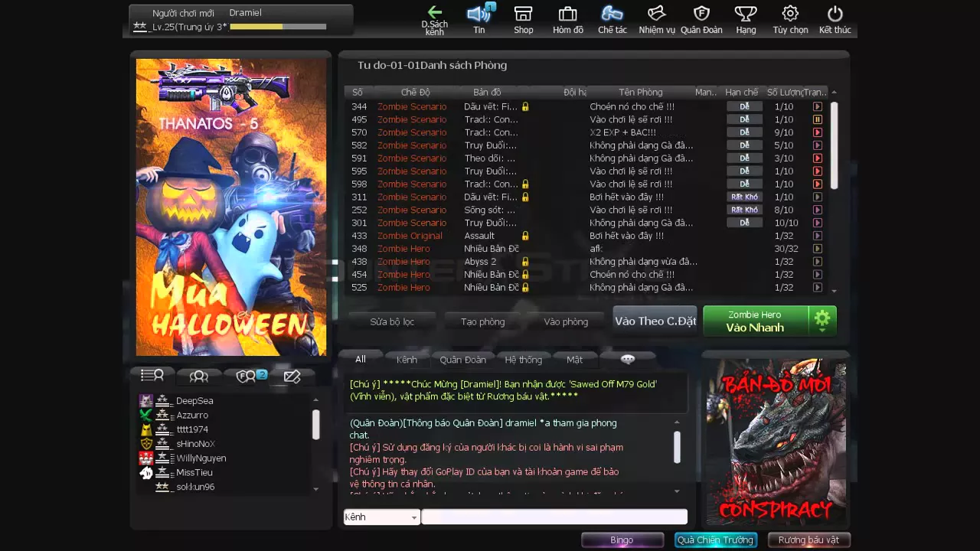The image size is (980, 551).
Task: Click the lock icon on room 433
Action: [x=525, y=236]
